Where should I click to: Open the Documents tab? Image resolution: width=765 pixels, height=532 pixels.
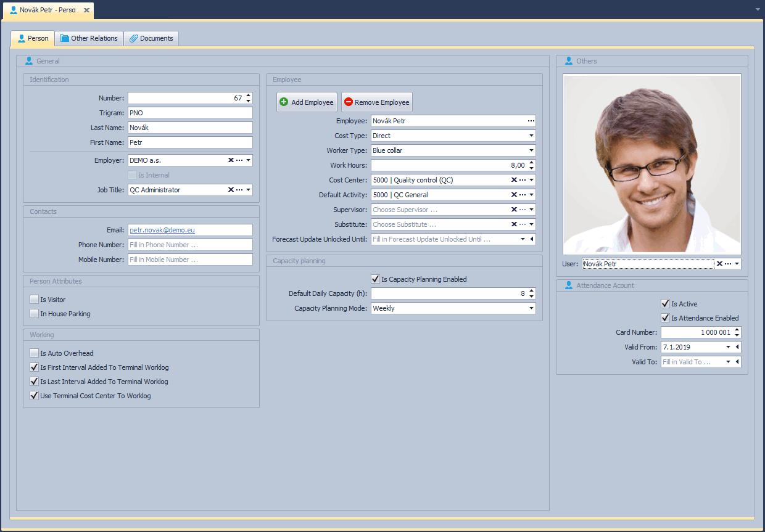(x=151, y=38)
